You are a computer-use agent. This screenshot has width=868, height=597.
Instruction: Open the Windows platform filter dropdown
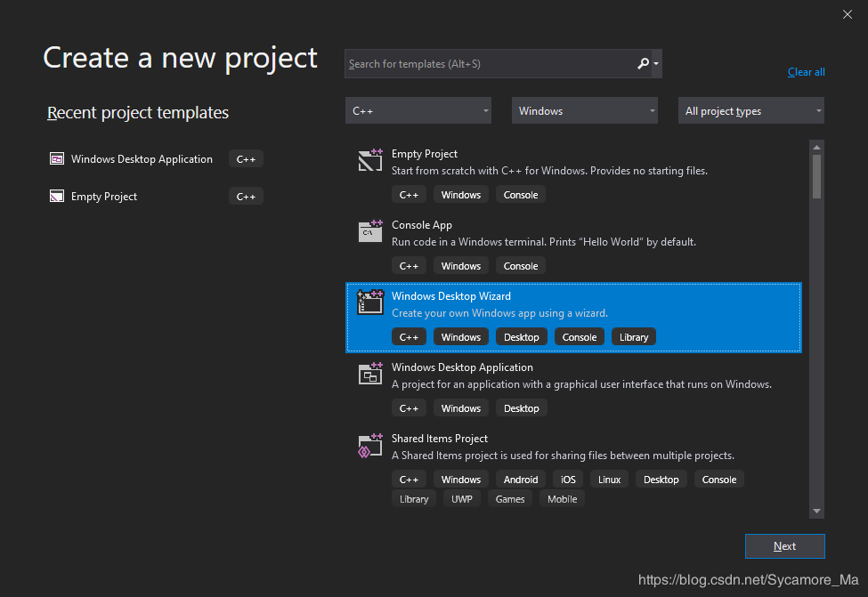(x=585, y=111)
